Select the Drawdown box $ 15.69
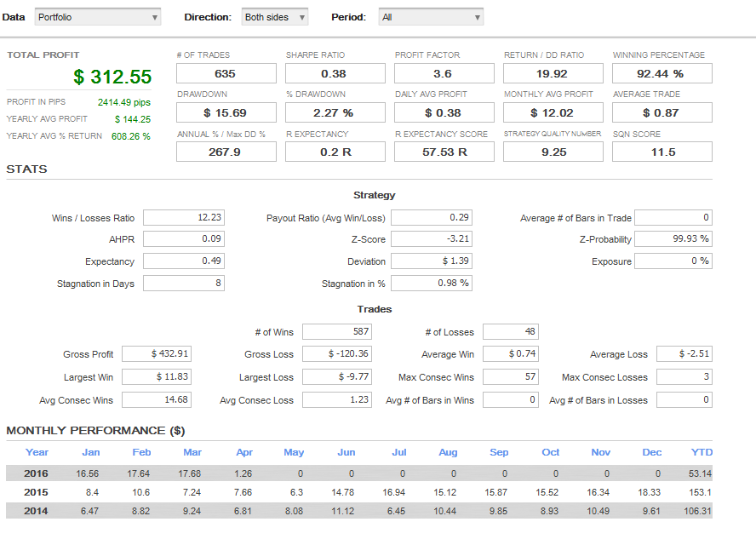The image size is (756, 539). click(x=226, y=112)
